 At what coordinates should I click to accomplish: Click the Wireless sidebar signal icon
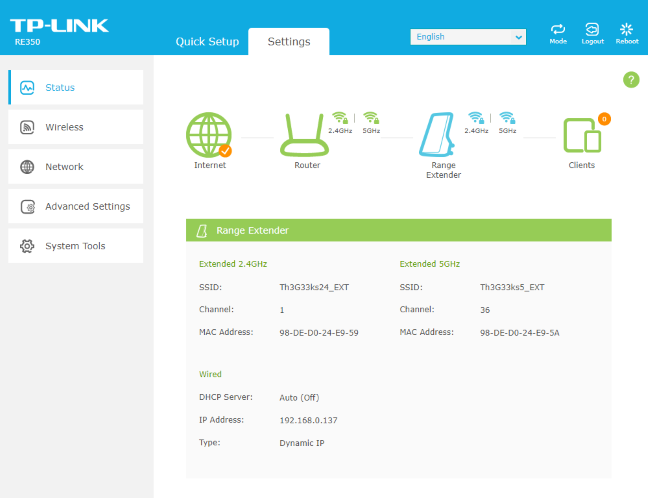point(27,127)
